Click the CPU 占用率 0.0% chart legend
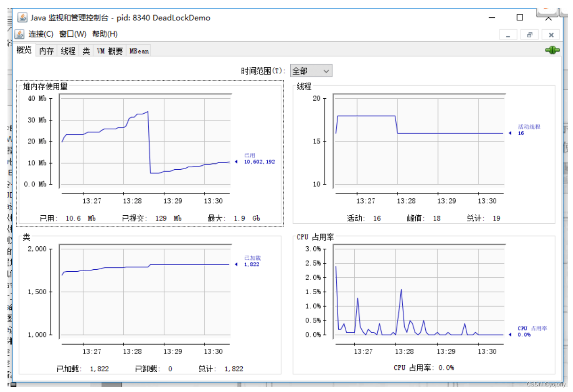573x392 pixels. (x=533, y=331)
